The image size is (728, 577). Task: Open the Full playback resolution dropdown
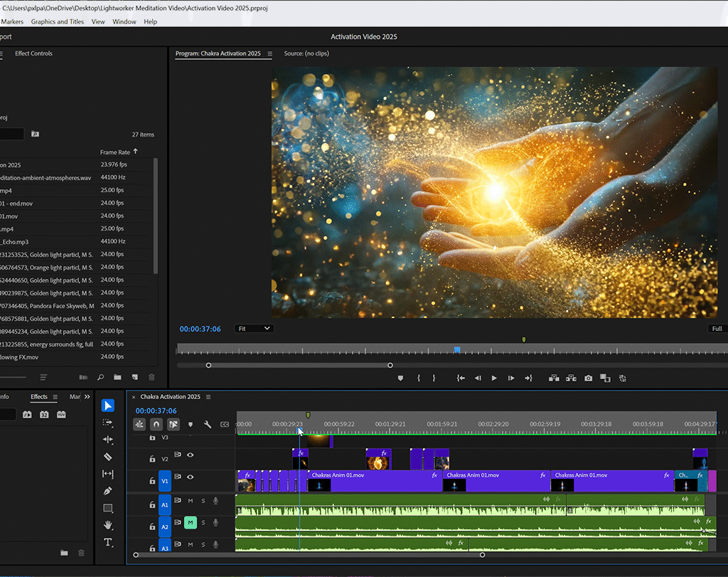click(717, 329)
